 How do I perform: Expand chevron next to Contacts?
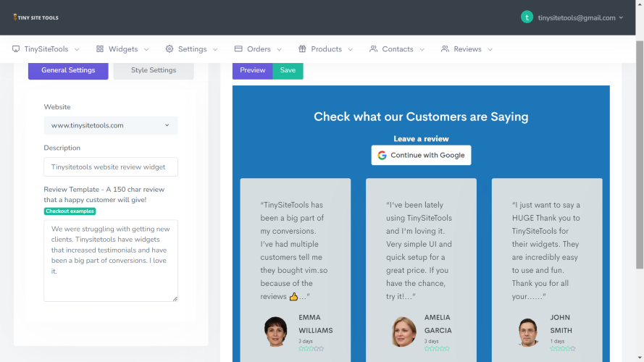point(422,49)
